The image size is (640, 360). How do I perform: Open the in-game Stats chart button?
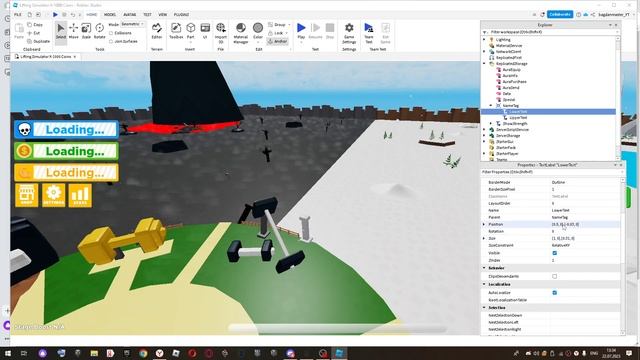(x=80, y=195)
